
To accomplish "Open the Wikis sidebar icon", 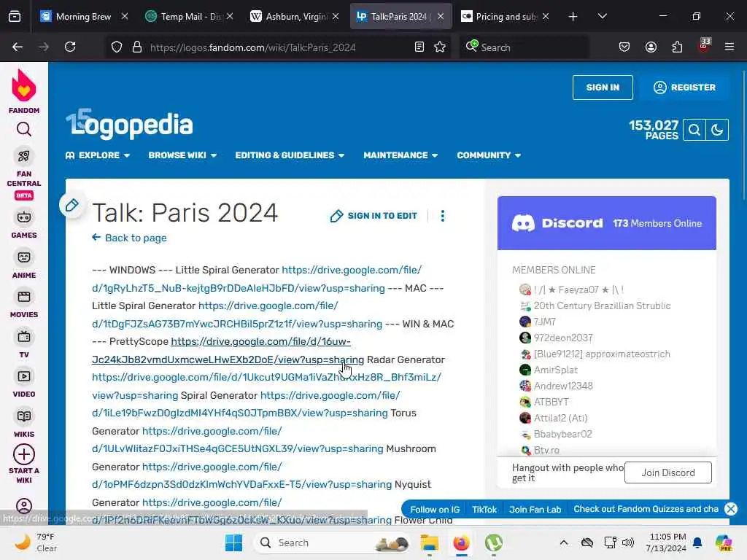I will (24, 416).
